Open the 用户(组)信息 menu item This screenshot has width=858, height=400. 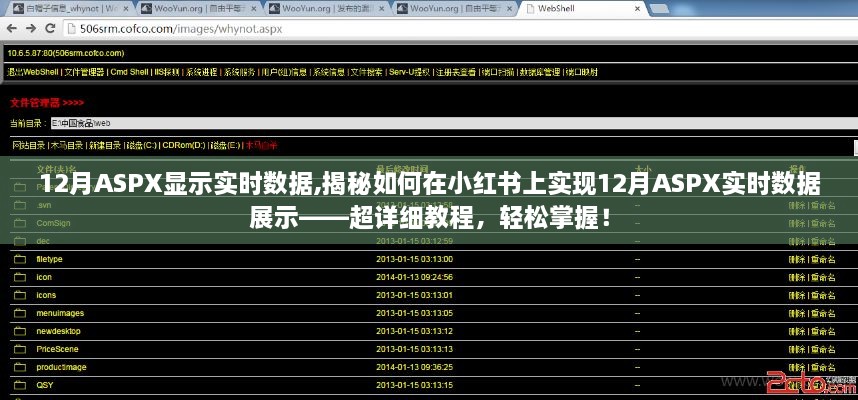click(284, 72)
